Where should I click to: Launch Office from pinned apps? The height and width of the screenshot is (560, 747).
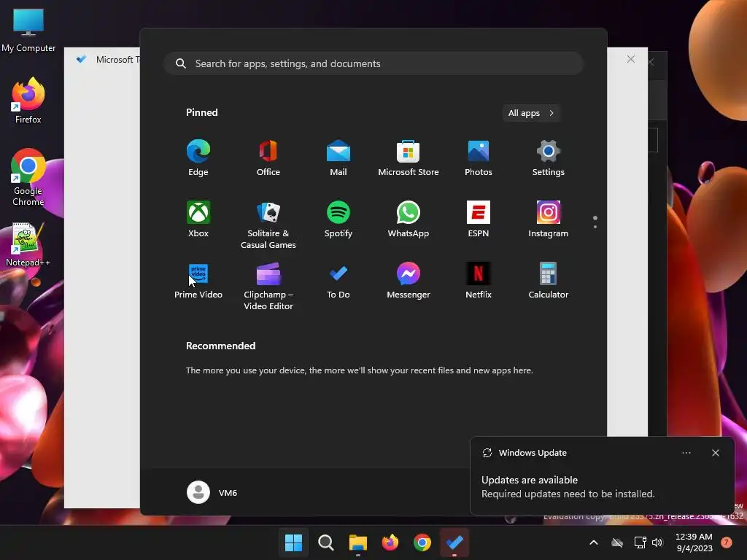coord(268,158)
